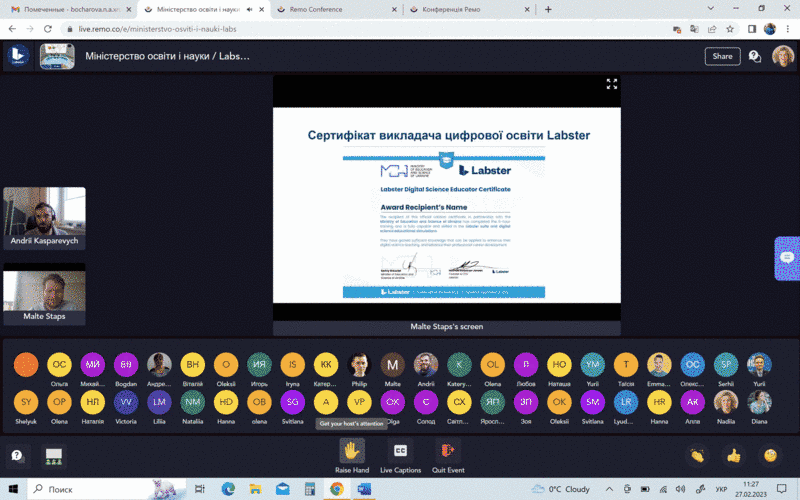This screenshot has width=800, height=500.
Task: Open the 0°C Cloudy weather widget
Action: point(560,489)
